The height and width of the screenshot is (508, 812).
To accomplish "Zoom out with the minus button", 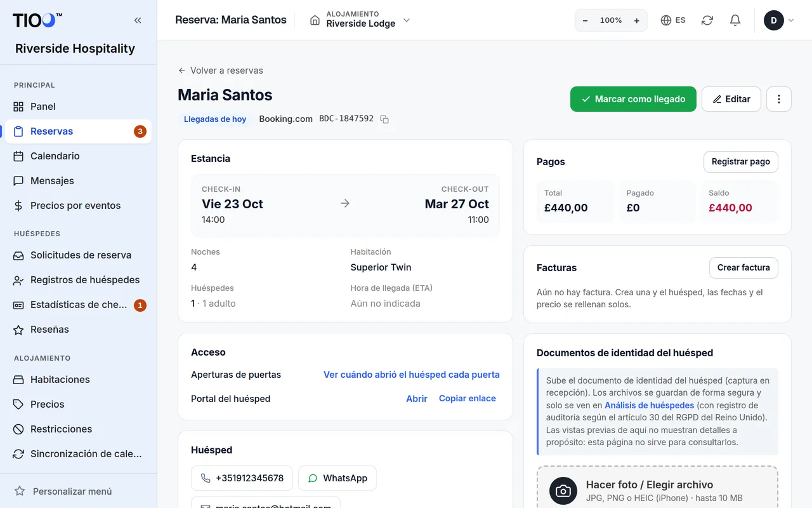I will click(x=585, y=20).
